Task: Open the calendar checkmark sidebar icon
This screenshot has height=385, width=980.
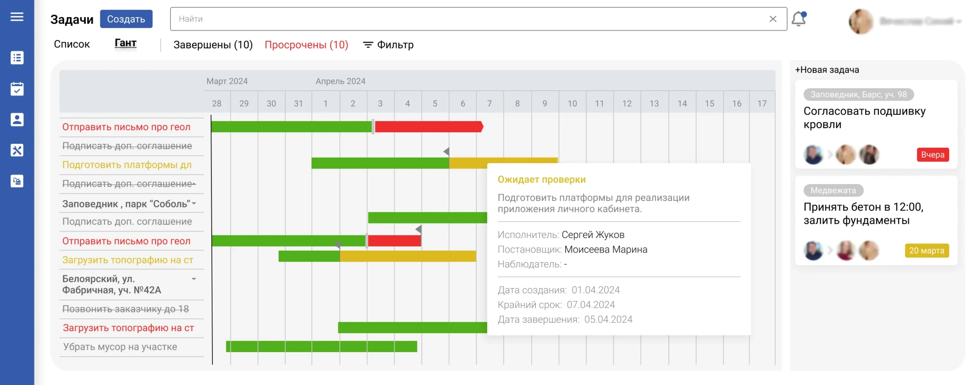Action: click(x=17, y=89)
